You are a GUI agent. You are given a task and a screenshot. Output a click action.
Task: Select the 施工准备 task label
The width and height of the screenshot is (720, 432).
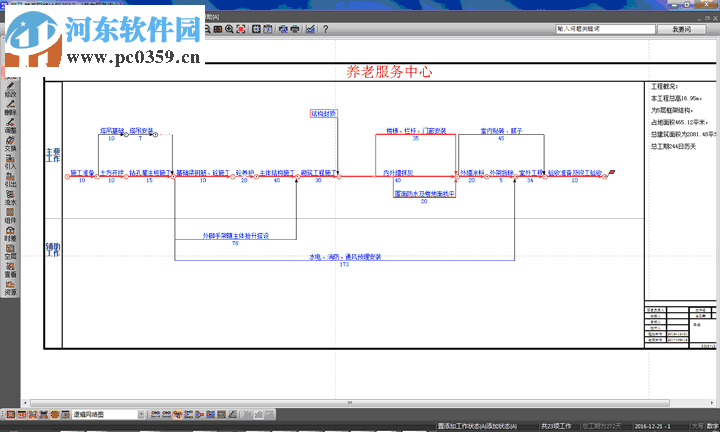tap(82, 173)
